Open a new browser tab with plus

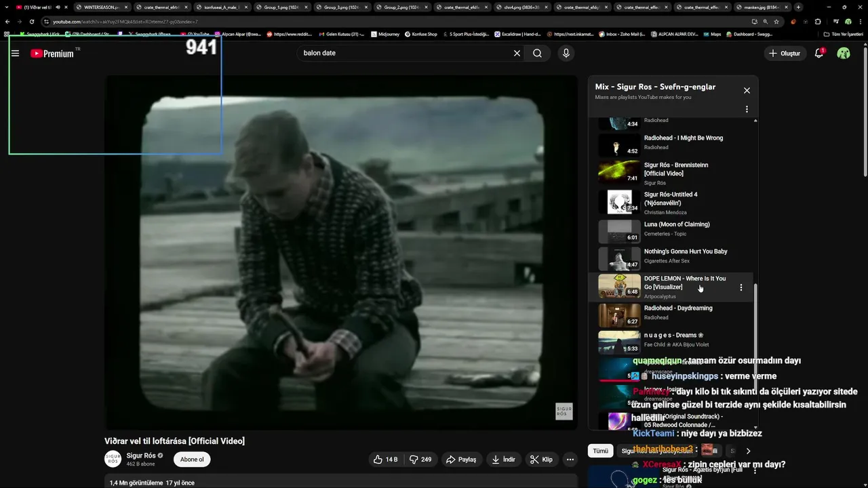(x=798, y=7)
